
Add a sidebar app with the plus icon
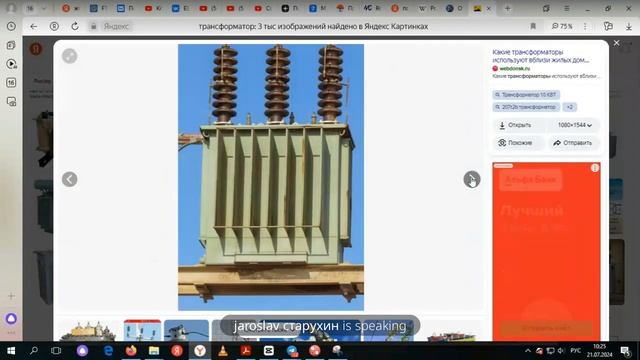(x=11, y=296)
